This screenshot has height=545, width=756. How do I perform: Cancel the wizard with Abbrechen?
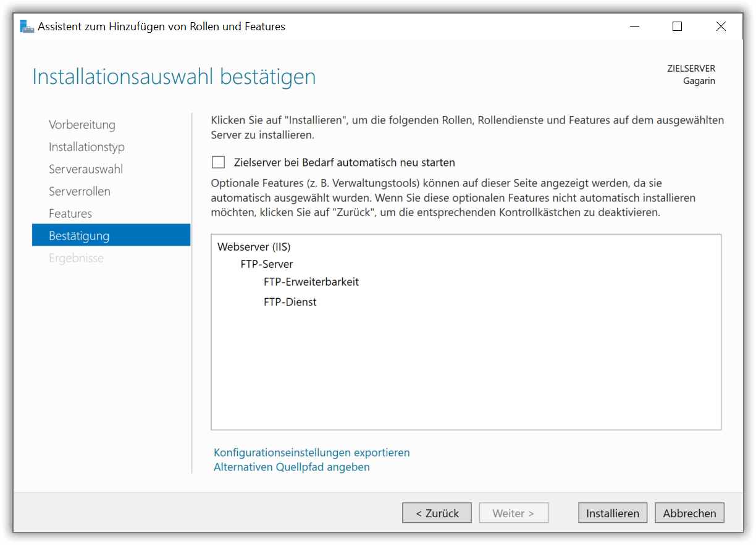(689, 513)
